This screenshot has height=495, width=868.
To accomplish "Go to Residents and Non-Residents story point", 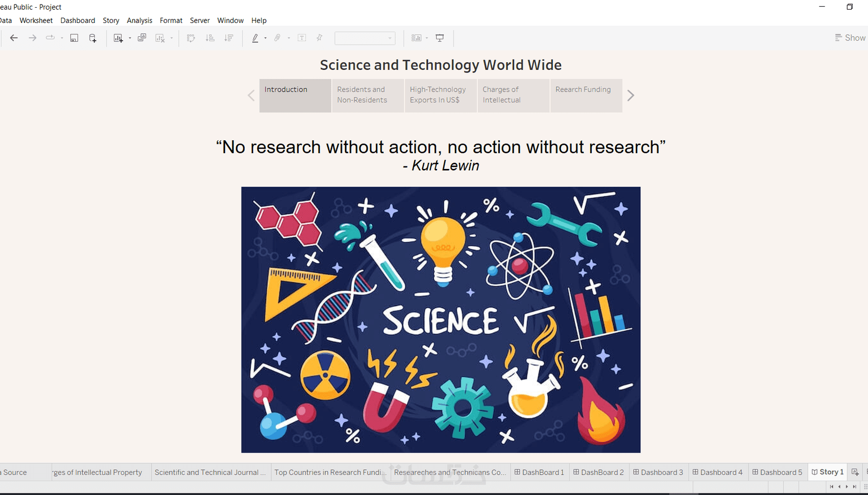I will tap(368, 95).
